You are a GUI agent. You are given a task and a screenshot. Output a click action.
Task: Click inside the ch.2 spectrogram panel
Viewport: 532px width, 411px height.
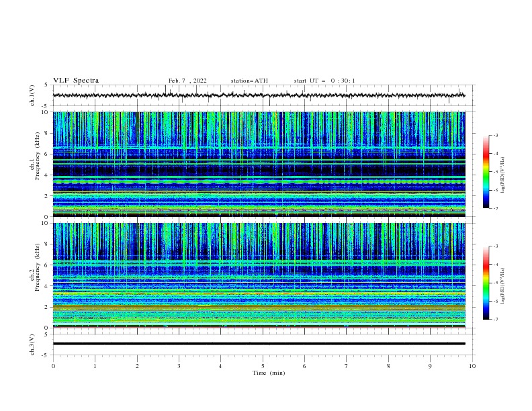click(x=259, y=275)
